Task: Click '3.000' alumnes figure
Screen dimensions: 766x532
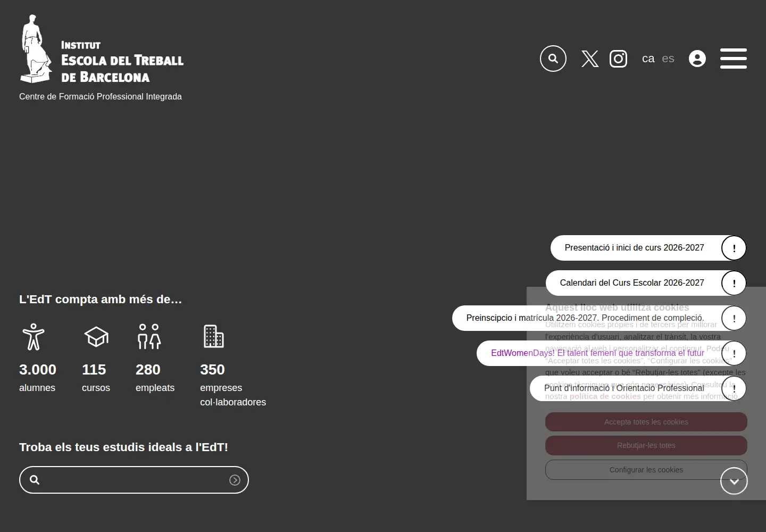Action: coord(38,369)
